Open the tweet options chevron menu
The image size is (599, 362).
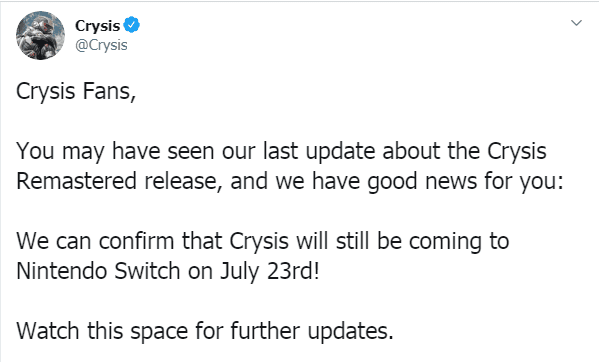tap(576, 23)
